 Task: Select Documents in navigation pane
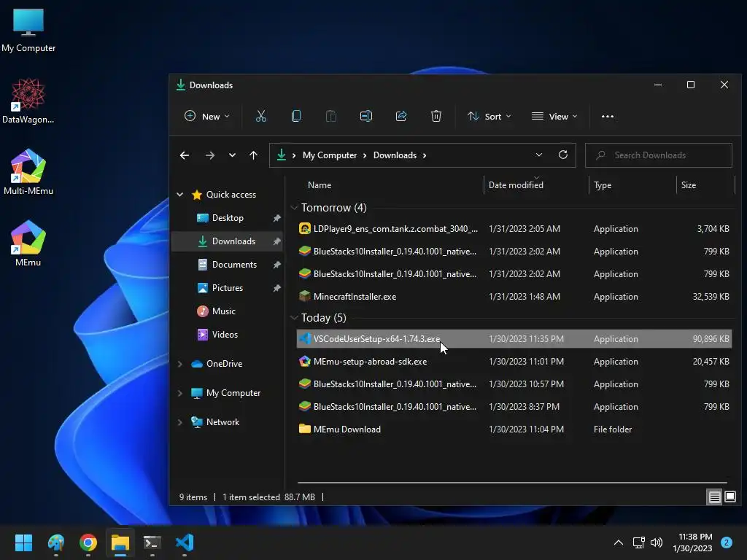coord(228,264)
